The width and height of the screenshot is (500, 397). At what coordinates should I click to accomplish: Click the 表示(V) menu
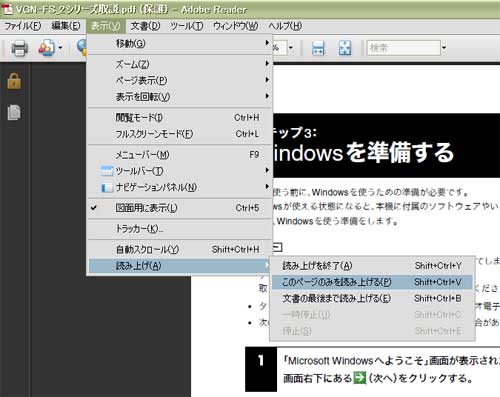(x=105, y=26)
